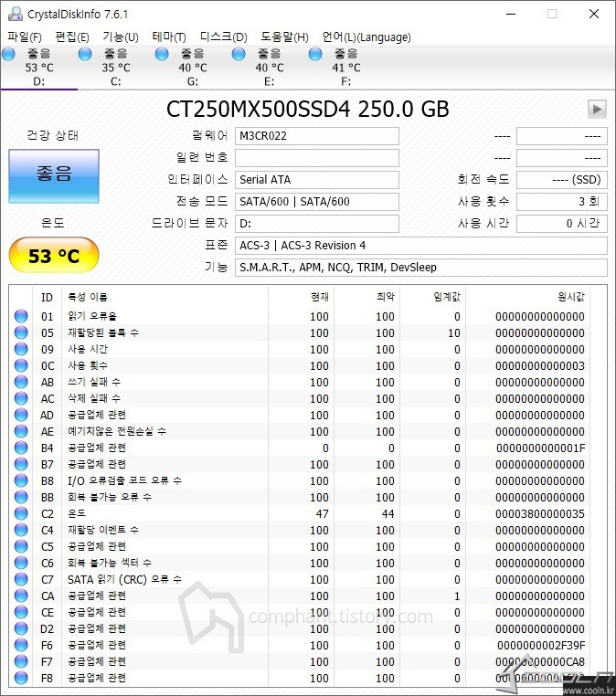The width and height of the screenshot is (616, 696).
Task: Click the 최악 column header
Action: tap(366, 297)
